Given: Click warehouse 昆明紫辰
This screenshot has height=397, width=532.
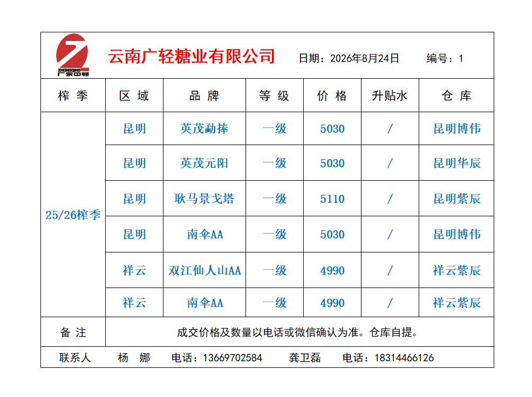Looking at the screenshot, I should [x=457, y=198].
